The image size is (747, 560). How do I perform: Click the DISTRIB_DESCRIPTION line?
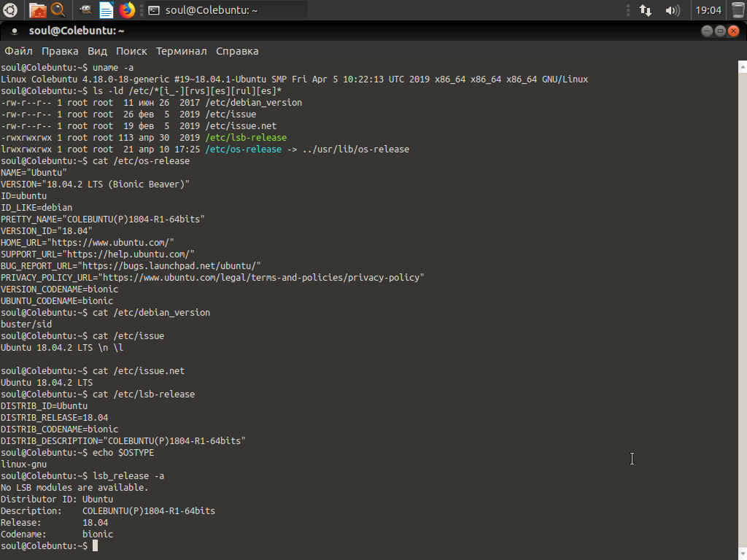click(123, 441)
